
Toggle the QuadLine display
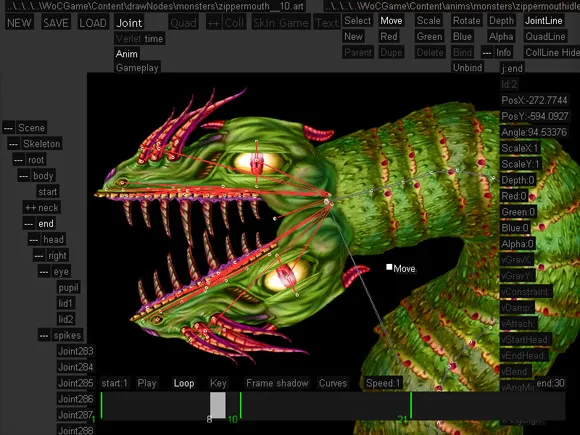click(546, 36)
